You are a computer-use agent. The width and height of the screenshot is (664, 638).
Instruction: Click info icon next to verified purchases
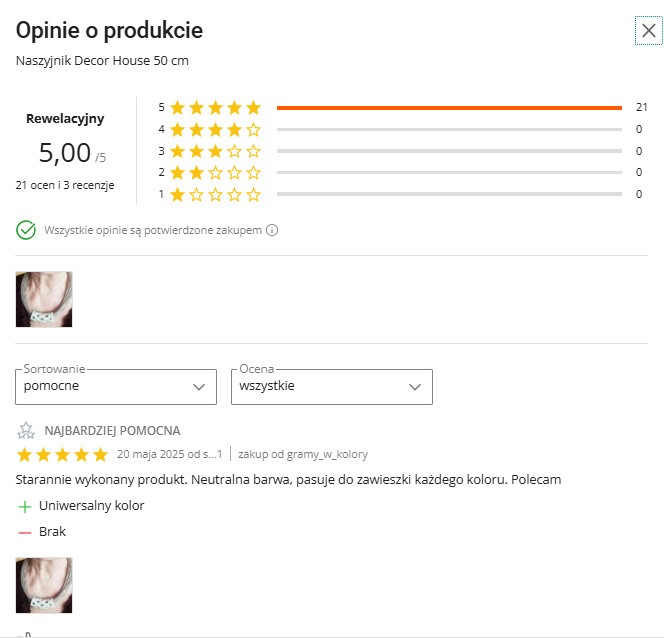[x=272, y=230]
